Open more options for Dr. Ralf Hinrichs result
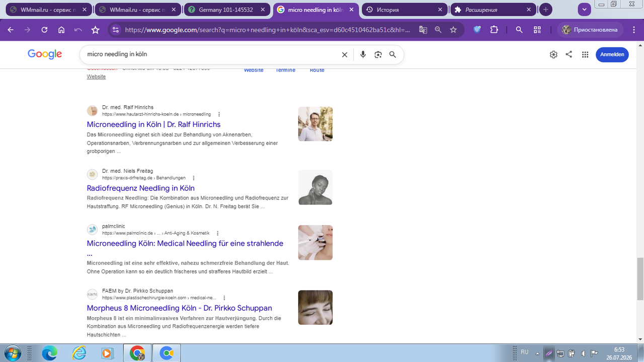 point(219,114)
